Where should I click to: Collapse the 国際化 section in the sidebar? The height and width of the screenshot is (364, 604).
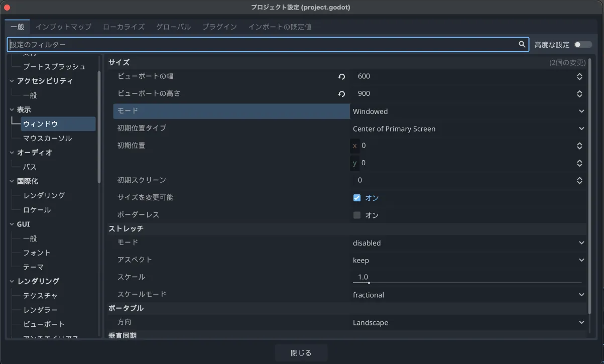click(x=11, y=181)
